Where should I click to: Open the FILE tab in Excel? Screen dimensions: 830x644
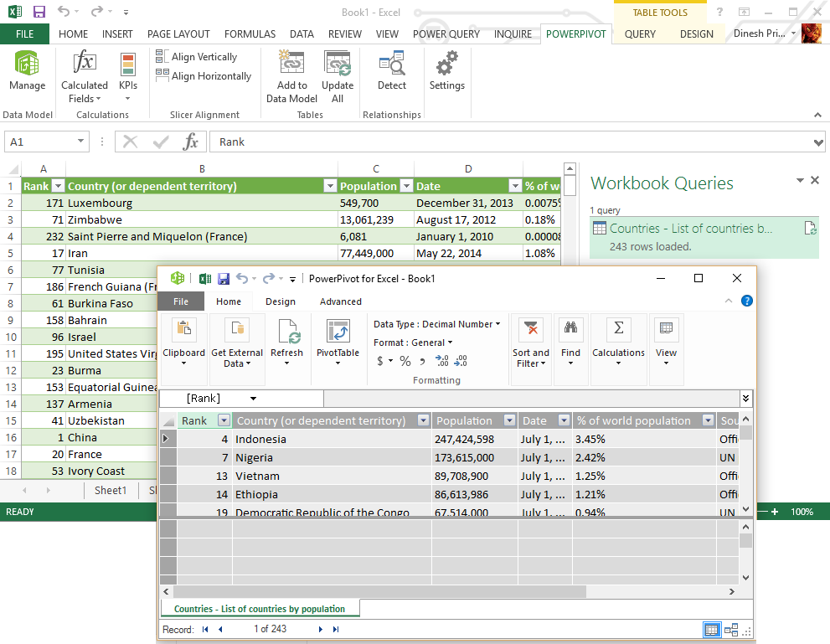[24, 33]
